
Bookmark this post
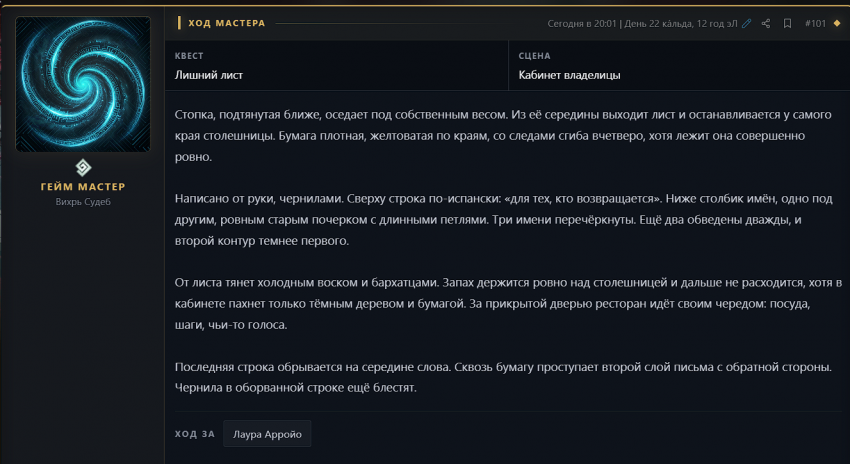(x=787, y=23)
